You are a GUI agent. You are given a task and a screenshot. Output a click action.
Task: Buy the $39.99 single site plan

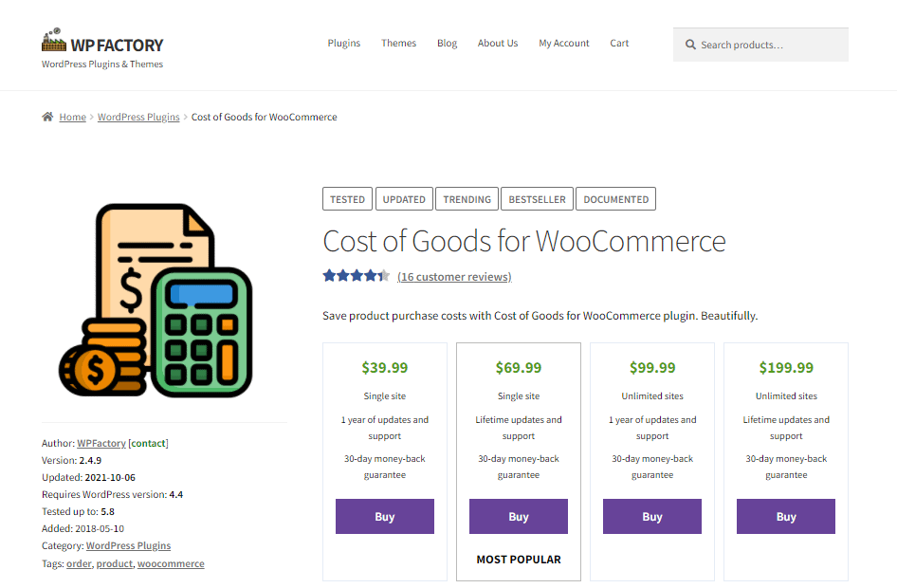(384, 517)
